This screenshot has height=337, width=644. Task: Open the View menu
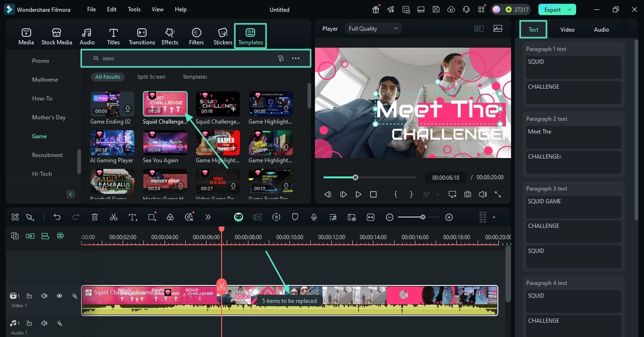[158, 9]
